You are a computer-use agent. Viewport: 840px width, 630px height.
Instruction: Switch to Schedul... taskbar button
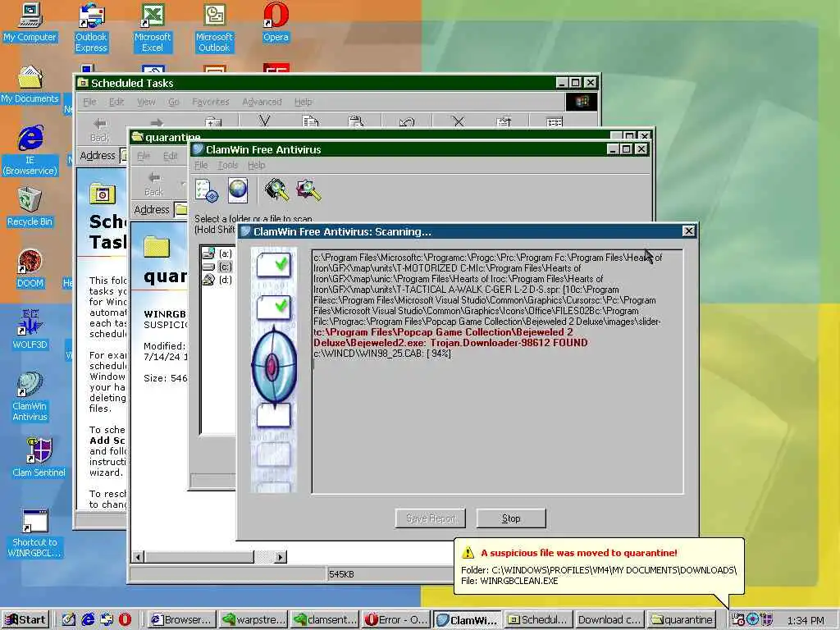[x=538, y=620]
